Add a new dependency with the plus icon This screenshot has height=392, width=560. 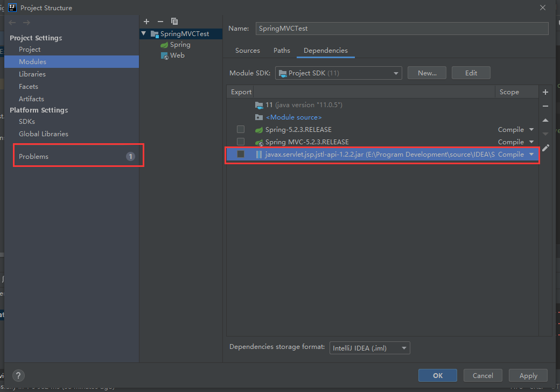click(x=545, y=92)
